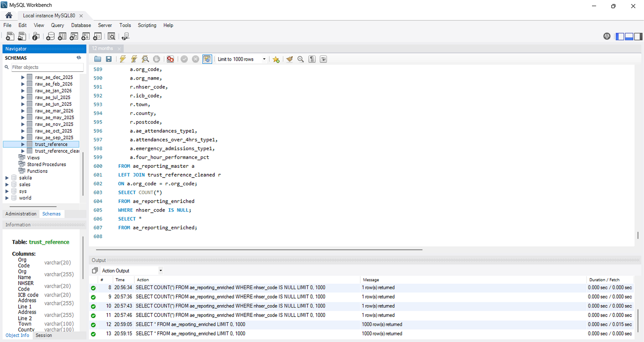Close the 12 months query tab
The height and width of the screenshot is (342, 644).
(119, 49)
